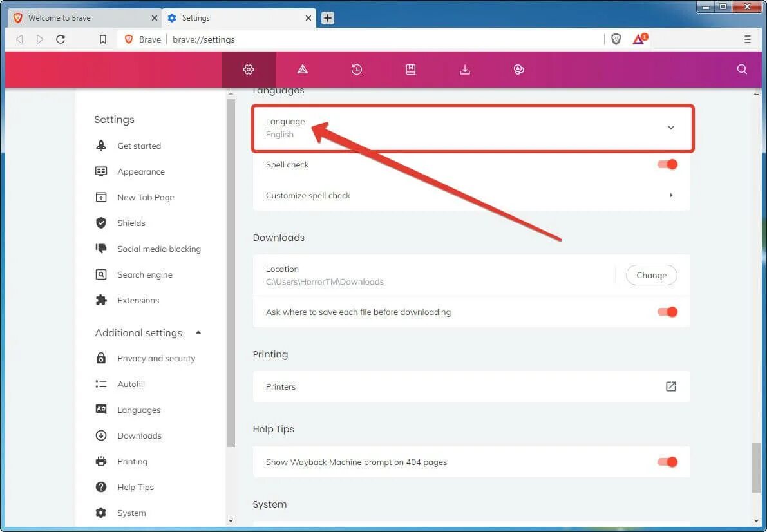Click the Appearance sidebar icon
Image resolution: width=767 pixels, height=532 pixels.
coord(100,171)
